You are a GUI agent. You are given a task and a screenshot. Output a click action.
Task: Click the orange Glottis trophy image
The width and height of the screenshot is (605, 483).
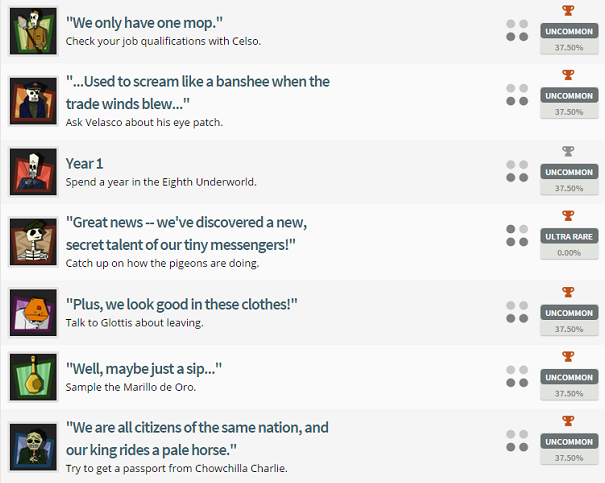(33, 310)
